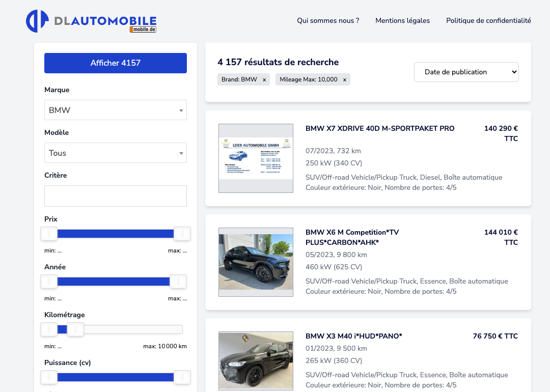Click the 76 750 € TTC price
550x392 pixels.
(496, 336)
